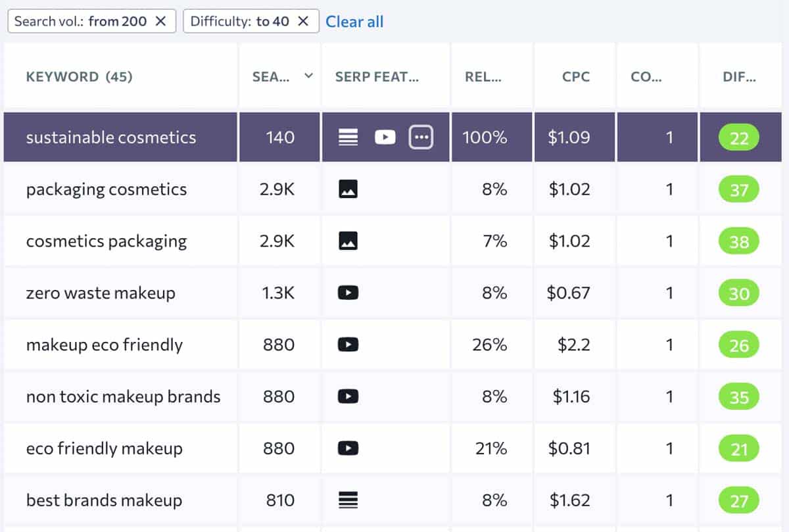Click video icon for non toxic makeup brands
The height and width of the screenshot is (532, 789).
348,397
